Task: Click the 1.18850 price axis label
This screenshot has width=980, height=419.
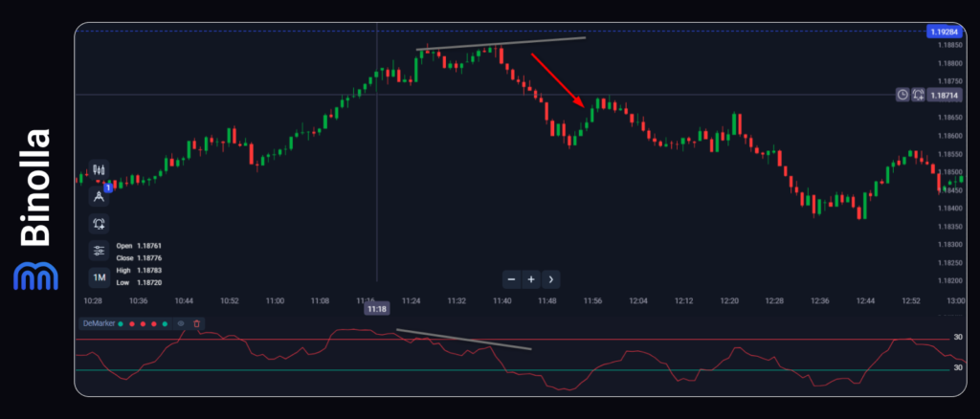Action: click(x=949, y=46)
